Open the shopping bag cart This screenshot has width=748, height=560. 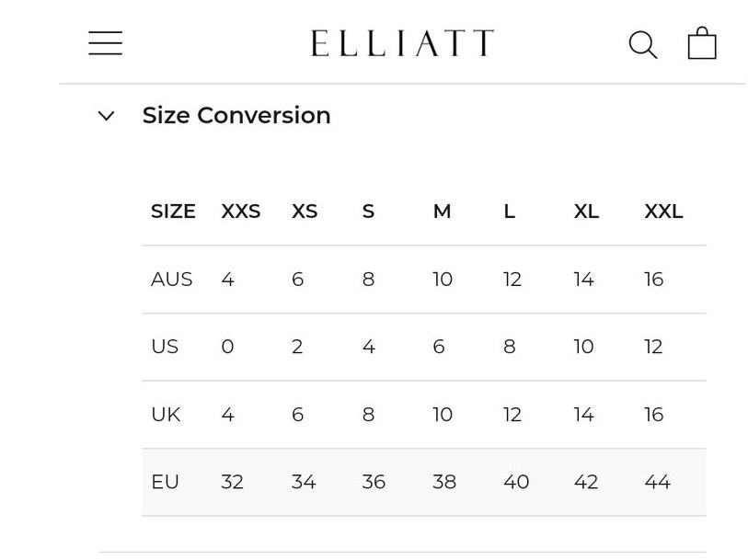click(702, 43)
